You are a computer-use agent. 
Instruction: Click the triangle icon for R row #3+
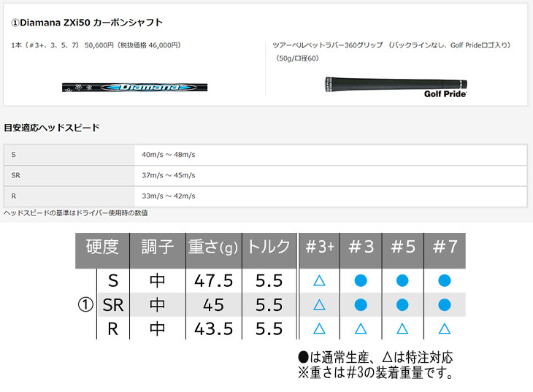[319, 328]
